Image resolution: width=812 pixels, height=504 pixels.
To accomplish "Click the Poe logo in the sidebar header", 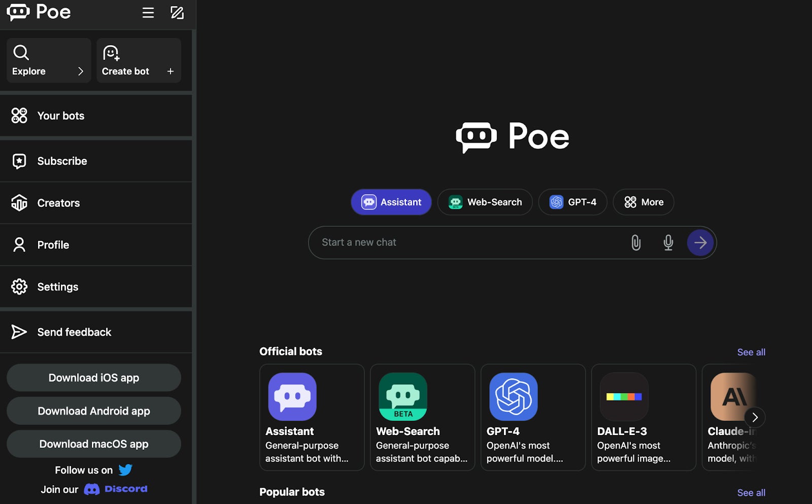I will point(39,12).
